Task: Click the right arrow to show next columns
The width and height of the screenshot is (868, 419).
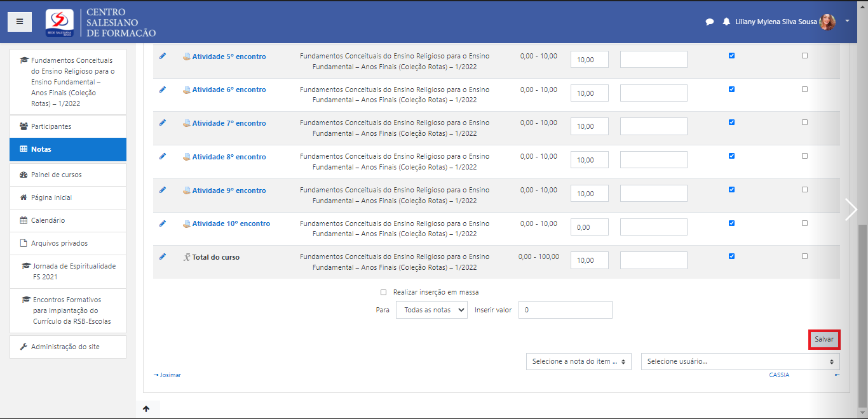Action: [x=851, y=209]
